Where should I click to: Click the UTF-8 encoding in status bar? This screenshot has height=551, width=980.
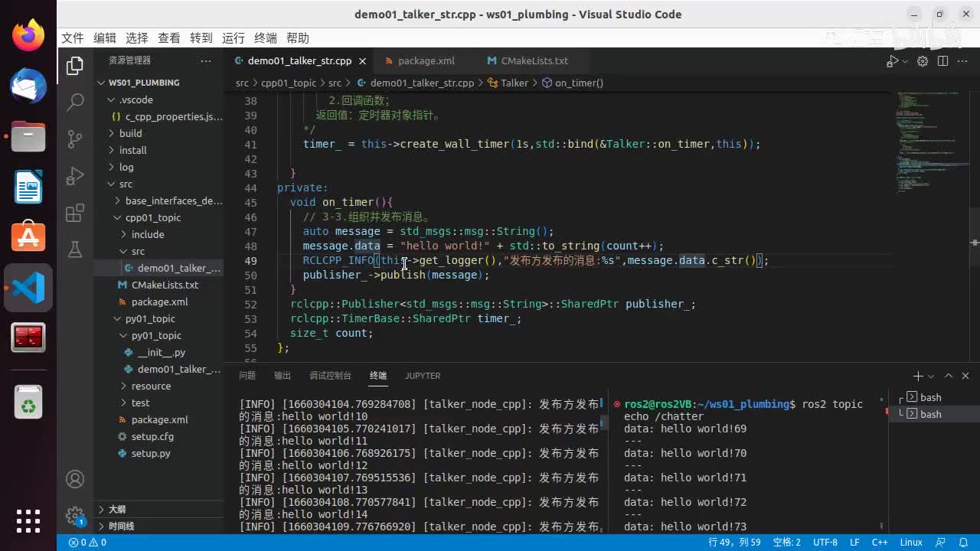pyautogui.click(x=825, y=543)
